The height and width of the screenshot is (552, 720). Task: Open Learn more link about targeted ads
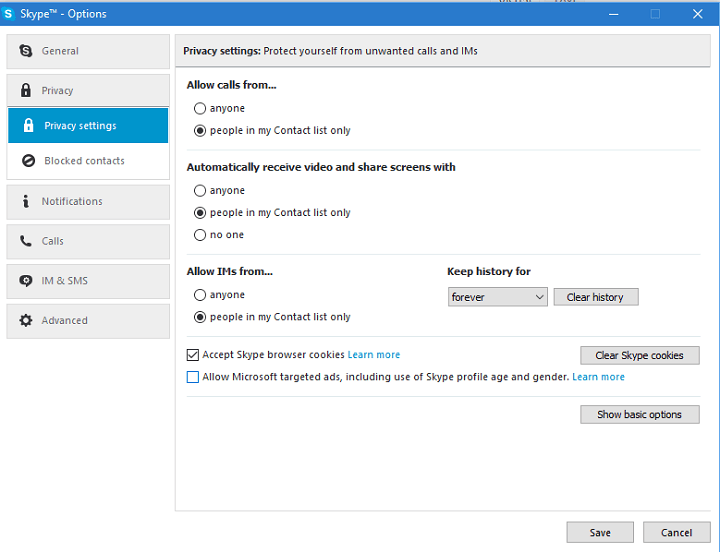(x=598, y=377)
